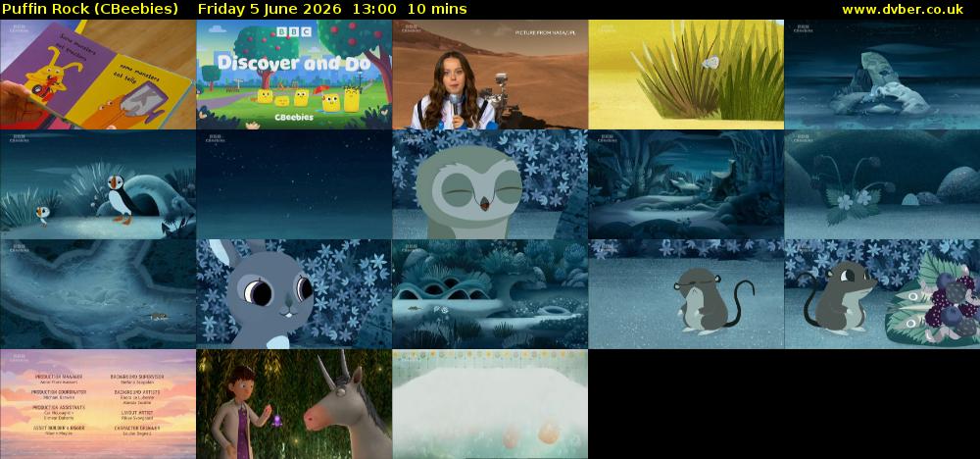
Task: Select the dark night landscape with plants thumbnail
Action: click(686, 184)
